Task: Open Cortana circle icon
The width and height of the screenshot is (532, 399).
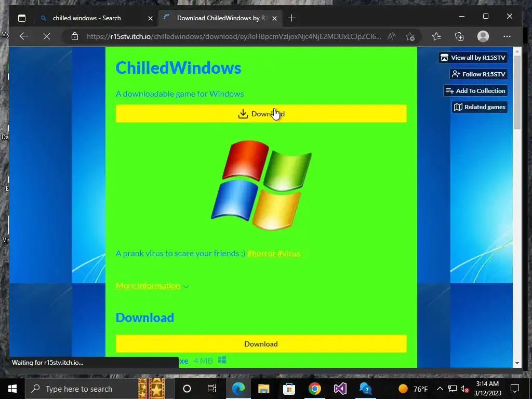Action: (x=187, y=389)
